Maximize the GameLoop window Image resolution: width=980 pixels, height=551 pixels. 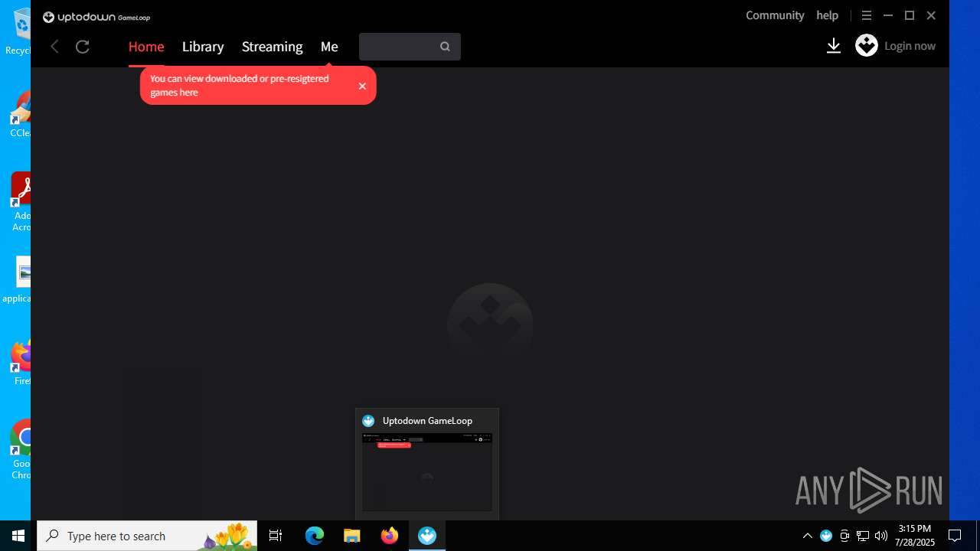coord(910,15)
